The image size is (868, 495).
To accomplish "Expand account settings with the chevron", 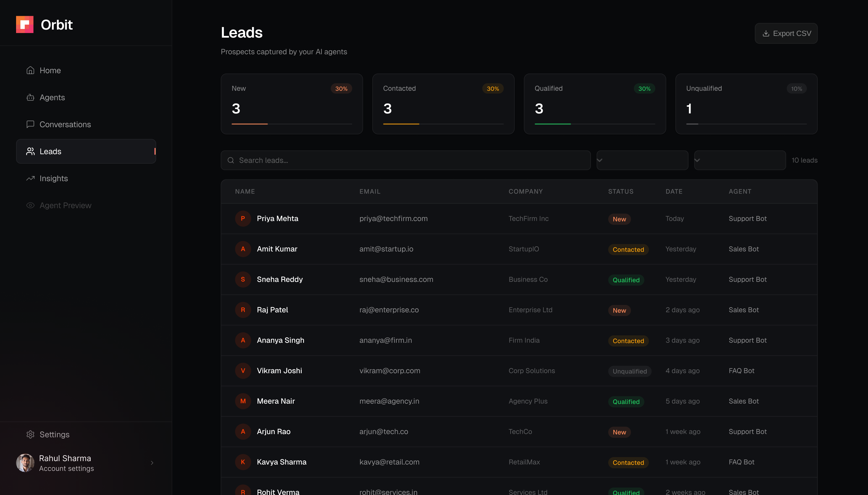I will [152, 463].
